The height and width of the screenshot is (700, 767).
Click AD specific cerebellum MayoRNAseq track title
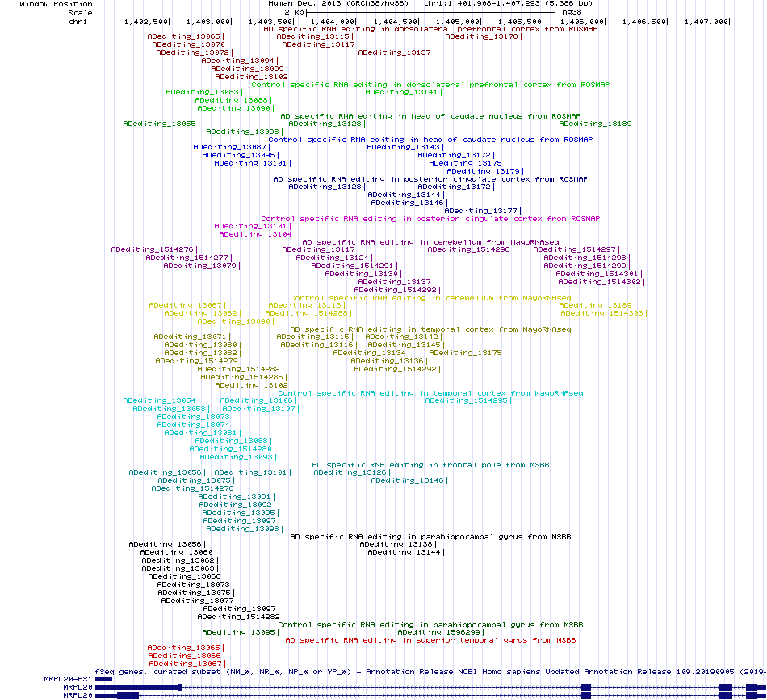coord(430,243)
